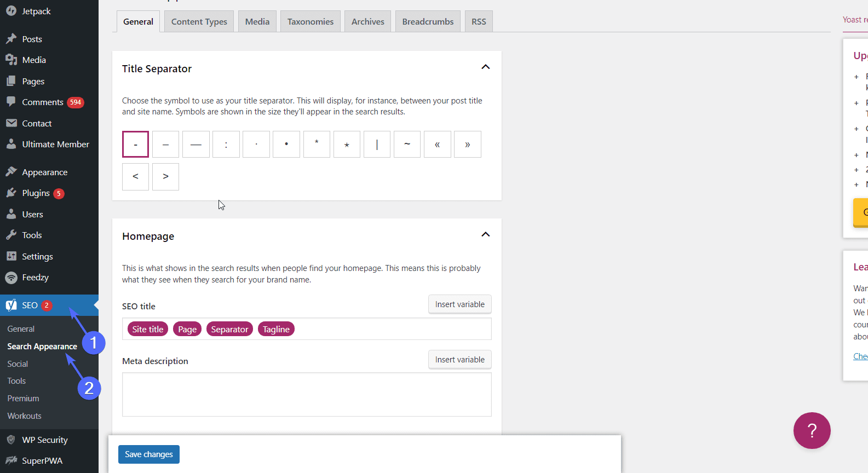Select the greater-than > separator
868x473 pixels.
point(165,177)
